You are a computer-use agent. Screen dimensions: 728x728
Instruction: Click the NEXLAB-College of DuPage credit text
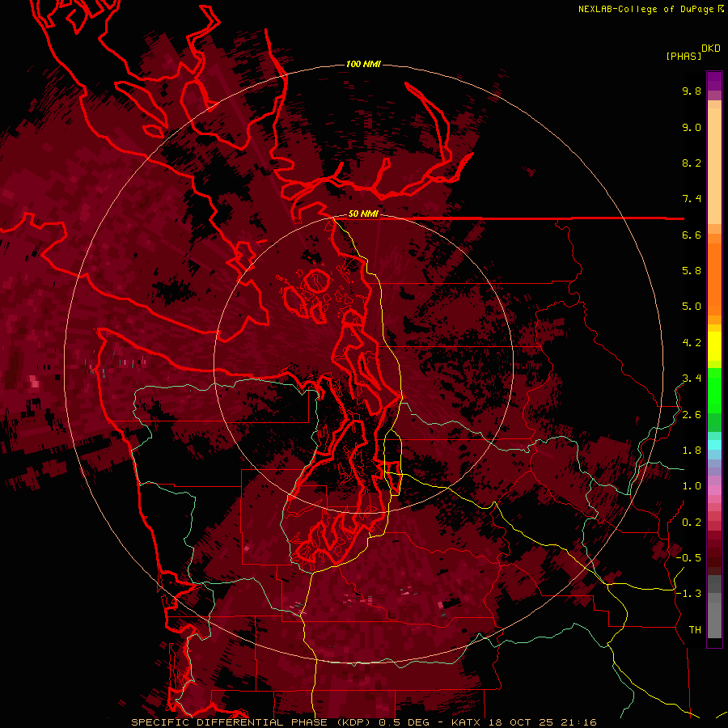[x=645, y=9]
